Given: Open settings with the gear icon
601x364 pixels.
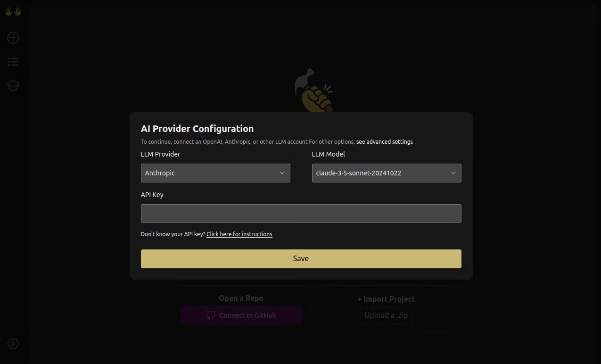Looking at the screenshot, I should pyautogui.click(x=13, y=344).
